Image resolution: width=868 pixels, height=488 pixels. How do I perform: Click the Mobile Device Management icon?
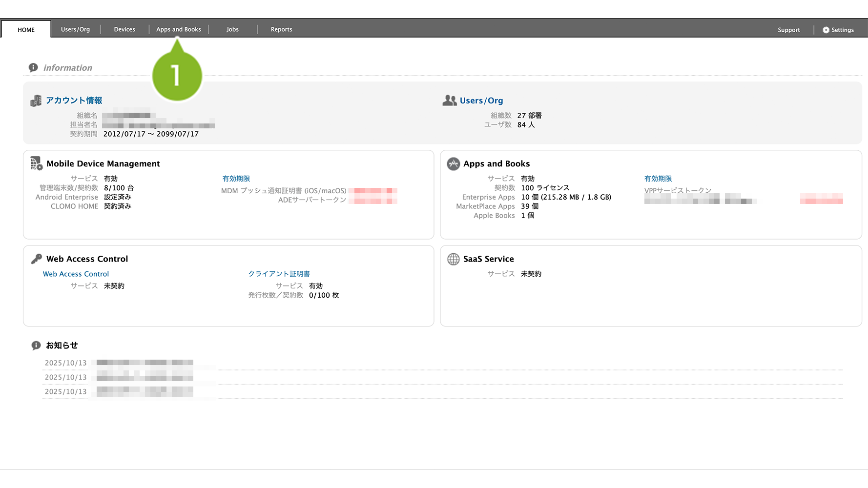click(37, 163)
